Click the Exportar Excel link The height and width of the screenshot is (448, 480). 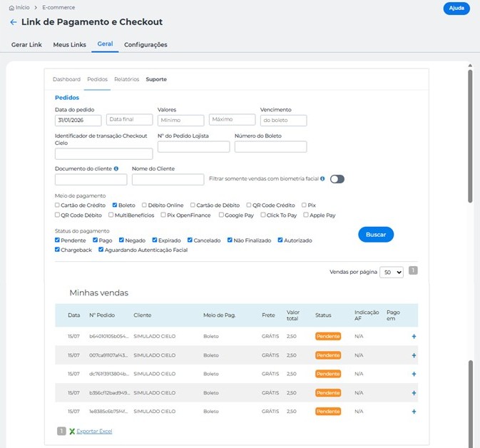point(94,431)
